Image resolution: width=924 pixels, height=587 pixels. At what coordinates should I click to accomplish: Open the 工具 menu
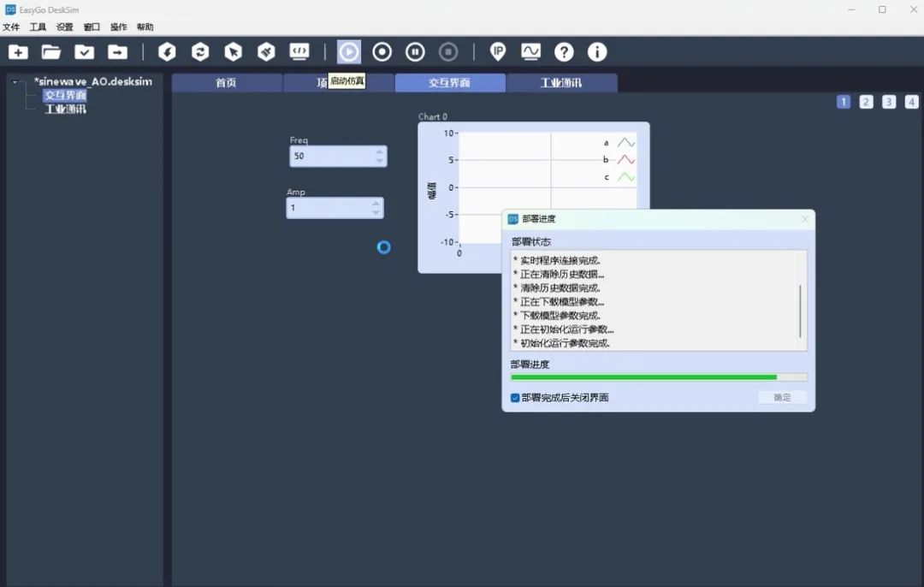coord(38,27)
